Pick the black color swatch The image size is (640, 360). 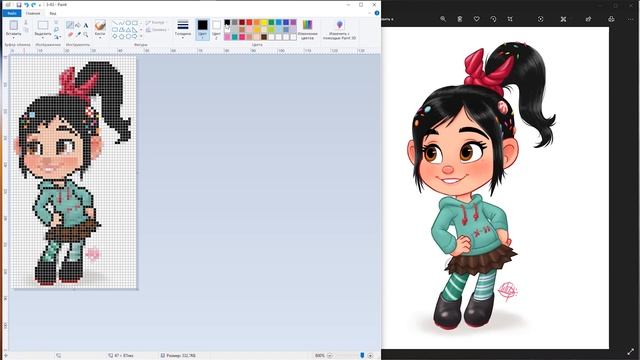tap(227, 22)
